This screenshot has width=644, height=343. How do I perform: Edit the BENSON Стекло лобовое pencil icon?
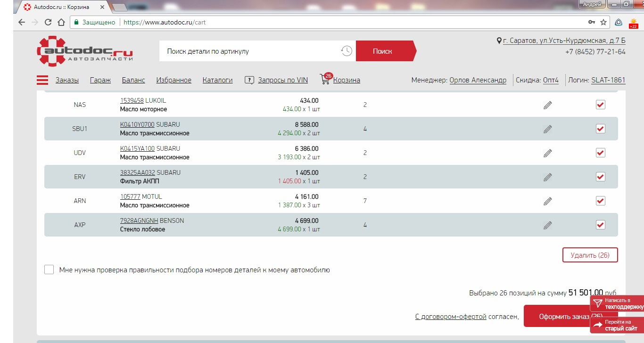coord(547,225)
